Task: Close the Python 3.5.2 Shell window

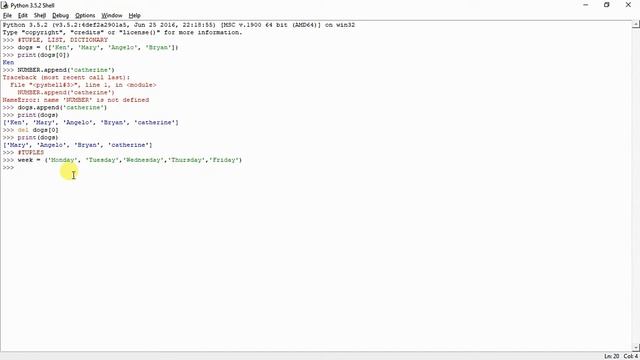Action: pos(628,5)
